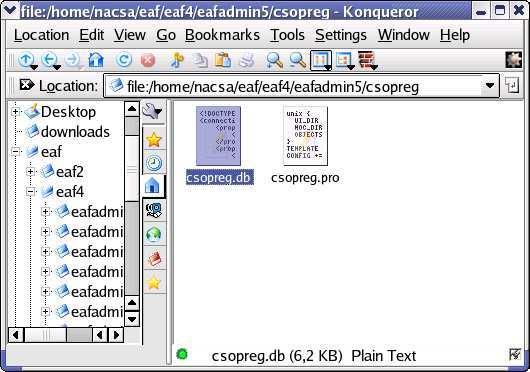
Task: Open the Tools menu
Action: point(287,35)
